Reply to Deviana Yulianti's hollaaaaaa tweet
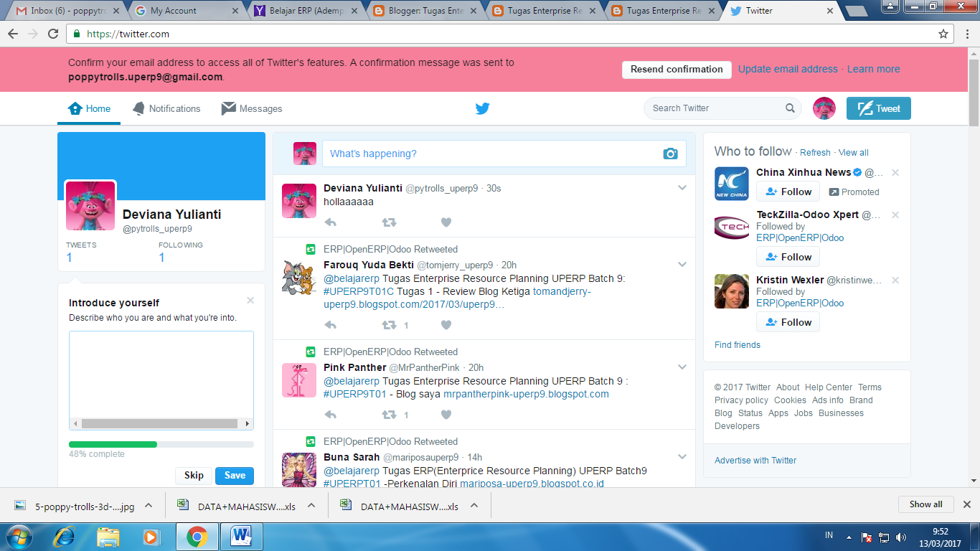980x551 pixels. pyautogui.click(x=331, y=222)
